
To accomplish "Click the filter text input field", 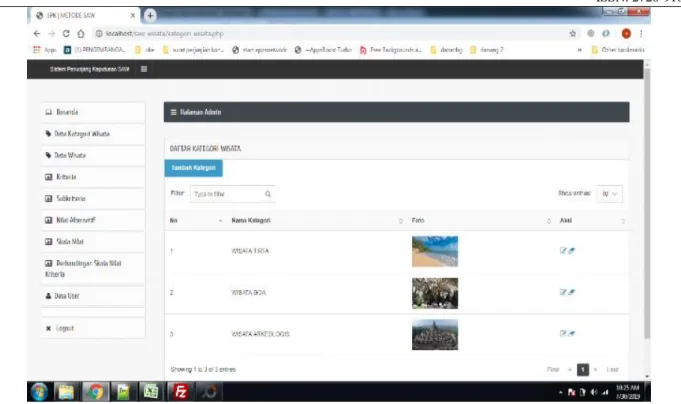I will tap(232, 194).
